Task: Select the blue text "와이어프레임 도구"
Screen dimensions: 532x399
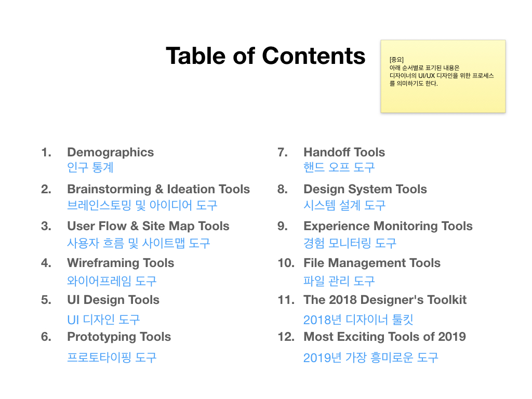Action: (112, 281)
